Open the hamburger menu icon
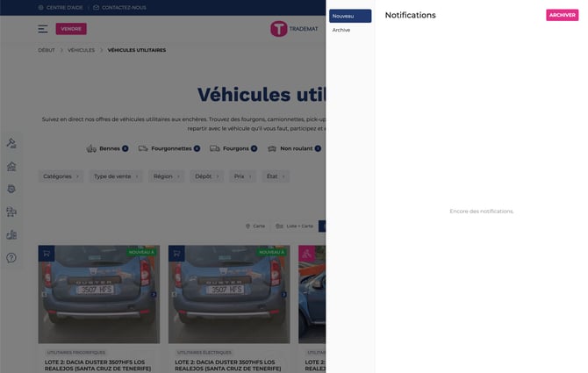The width and height of the screenshot is (588, 373). [43, 29]
